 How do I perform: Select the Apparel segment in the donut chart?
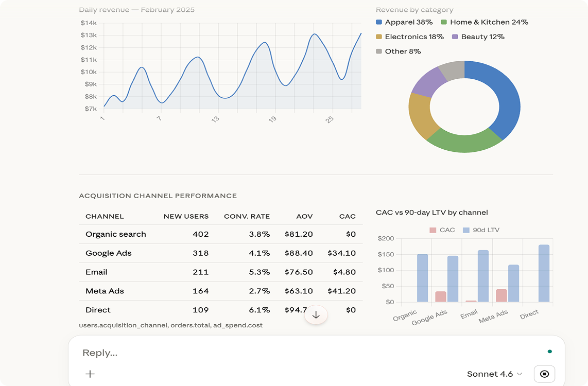pyautogui.click(x=507, y=103)
